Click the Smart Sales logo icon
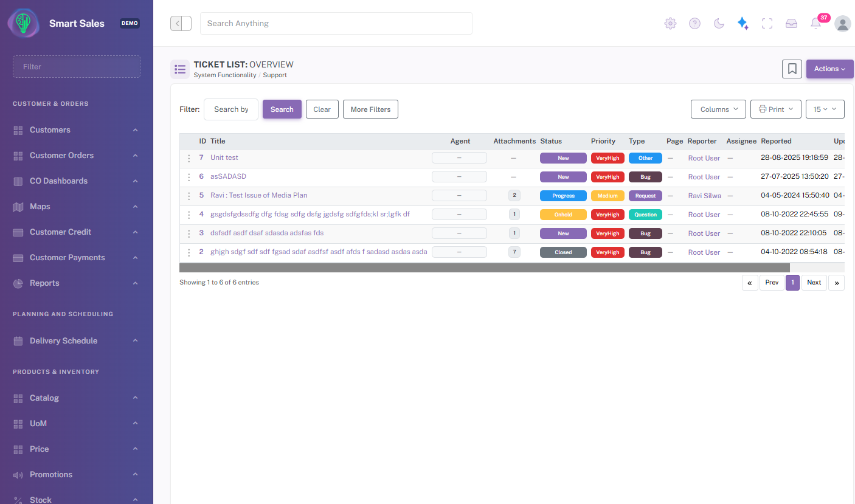Viewport: 855px width, 504px height. [24, 23]
